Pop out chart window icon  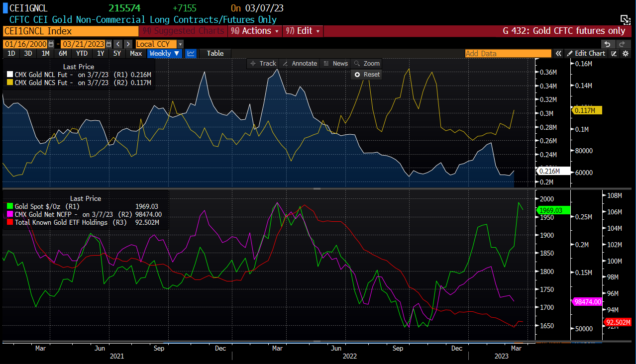click(x=625, y=20)
